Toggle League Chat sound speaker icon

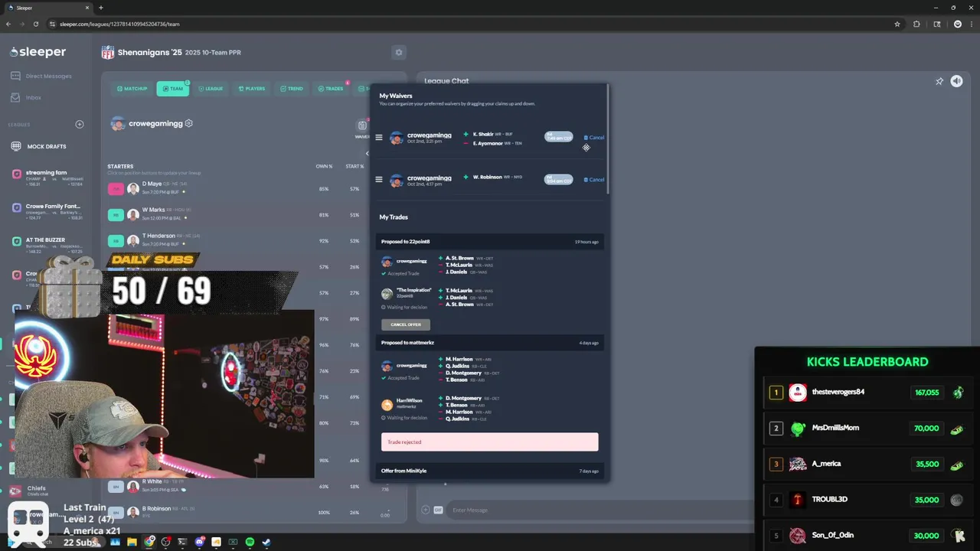956,81
